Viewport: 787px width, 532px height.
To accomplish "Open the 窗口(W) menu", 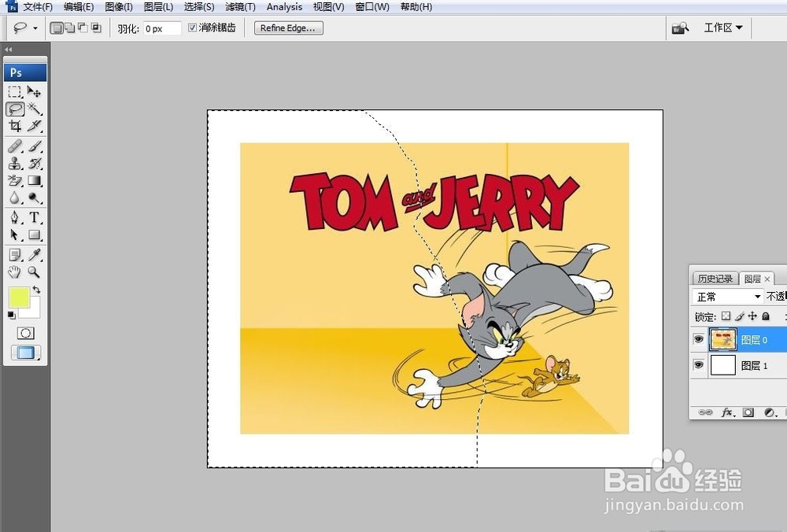I will (372, 7).
